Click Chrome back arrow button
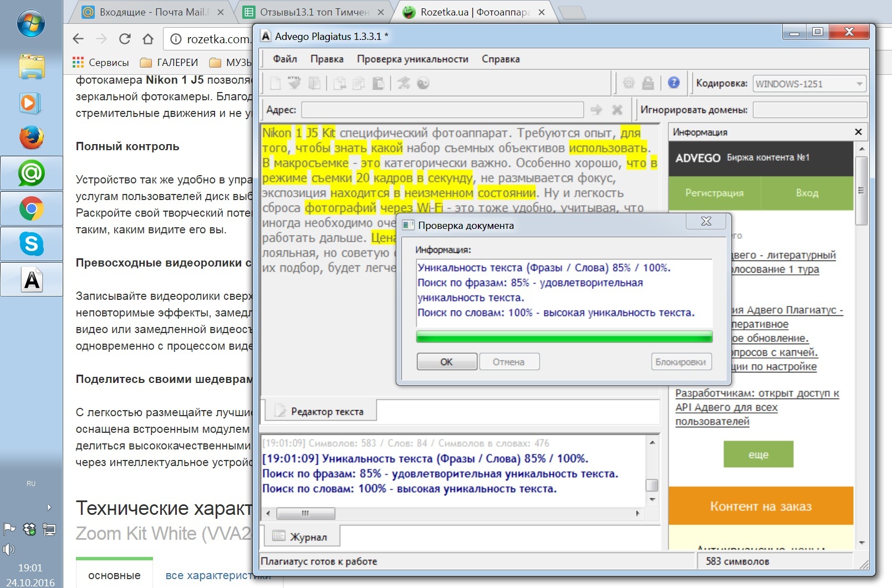This screenshot has width=892, height=588. tap(78, 39)
